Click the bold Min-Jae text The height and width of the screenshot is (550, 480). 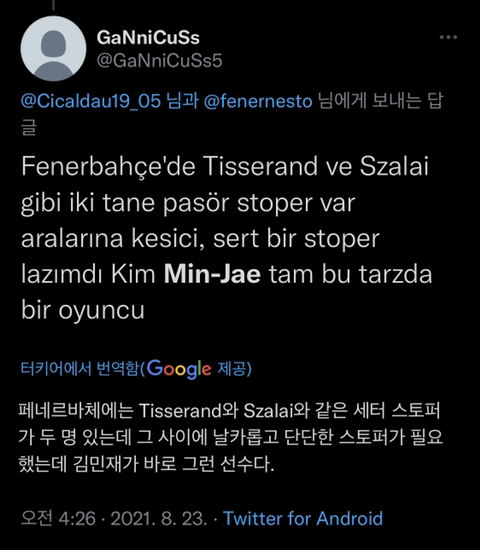point(212,274)
